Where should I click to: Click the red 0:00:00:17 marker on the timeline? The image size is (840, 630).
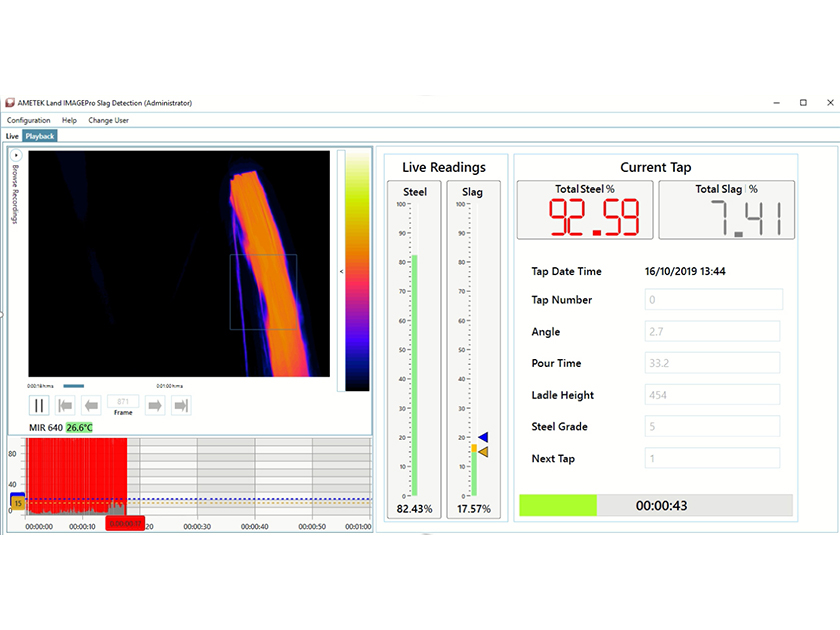125,522
